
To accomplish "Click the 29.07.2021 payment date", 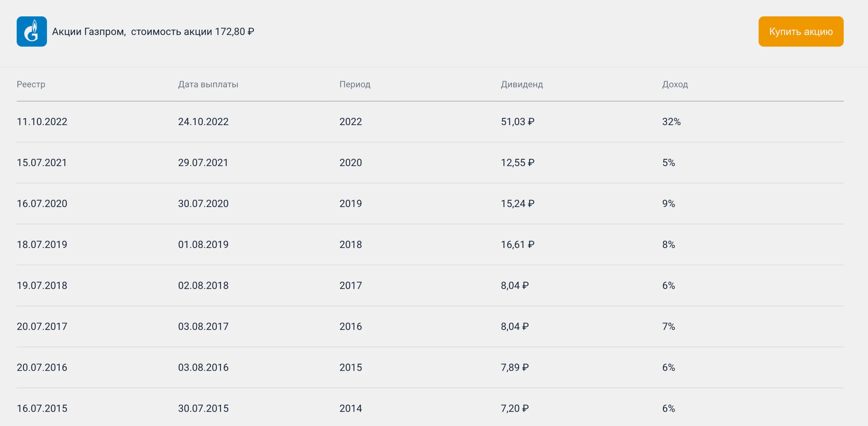I will pyautogui.click(x=203, y=163).
